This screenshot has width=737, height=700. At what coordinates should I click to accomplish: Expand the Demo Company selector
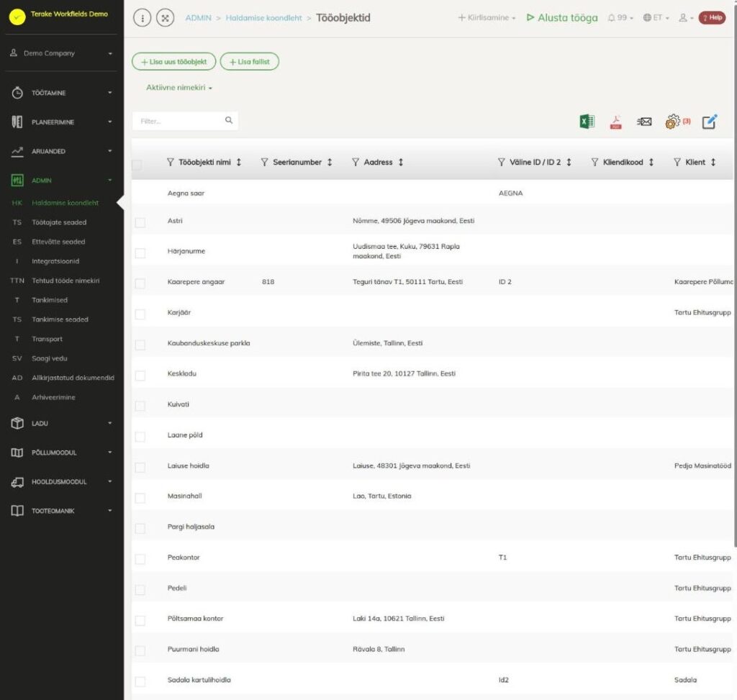pyautogui.click(x=62, y=53)
